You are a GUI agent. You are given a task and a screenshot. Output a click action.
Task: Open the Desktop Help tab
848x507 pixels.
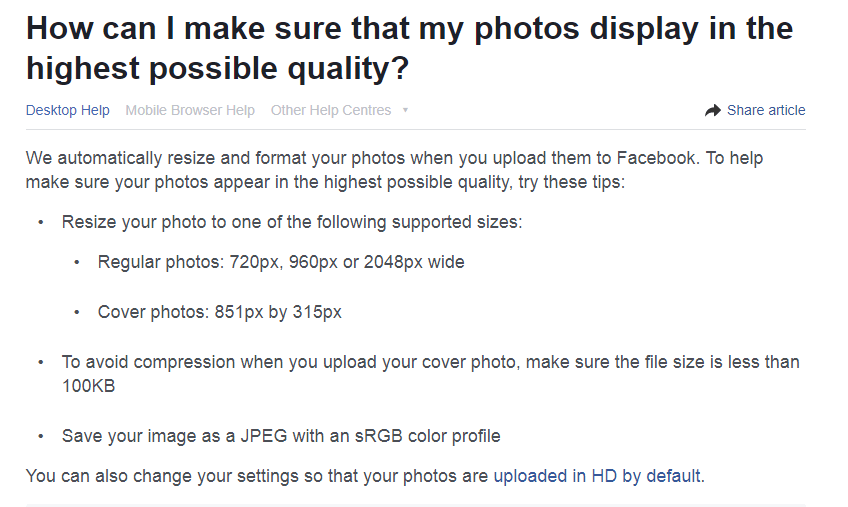click(68, 111)
